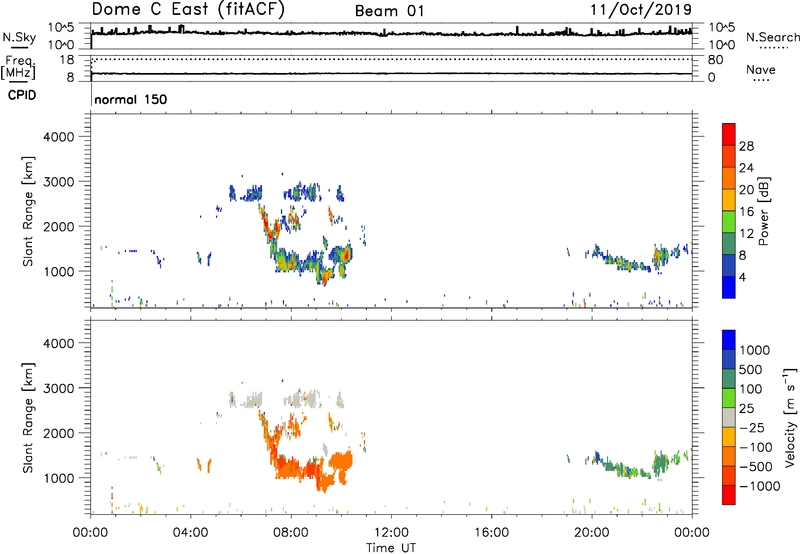Click the 'N.Sky' legend label

[x=19, y=37]
